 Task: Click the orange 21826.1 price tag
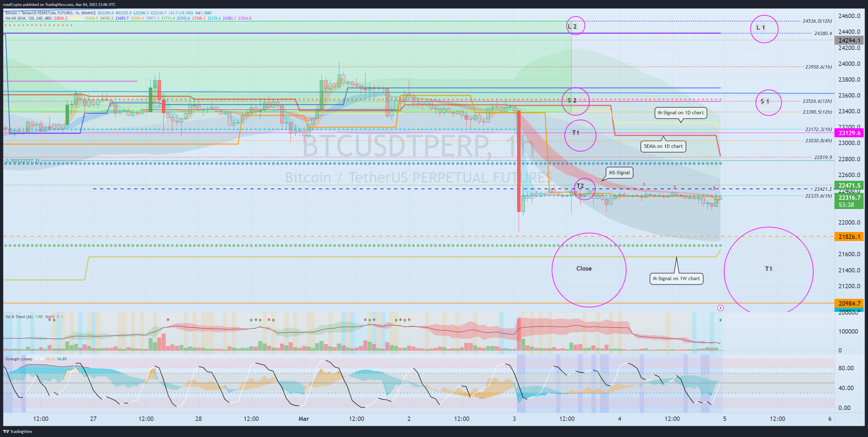pyautogui.click(x=849, y=237)
